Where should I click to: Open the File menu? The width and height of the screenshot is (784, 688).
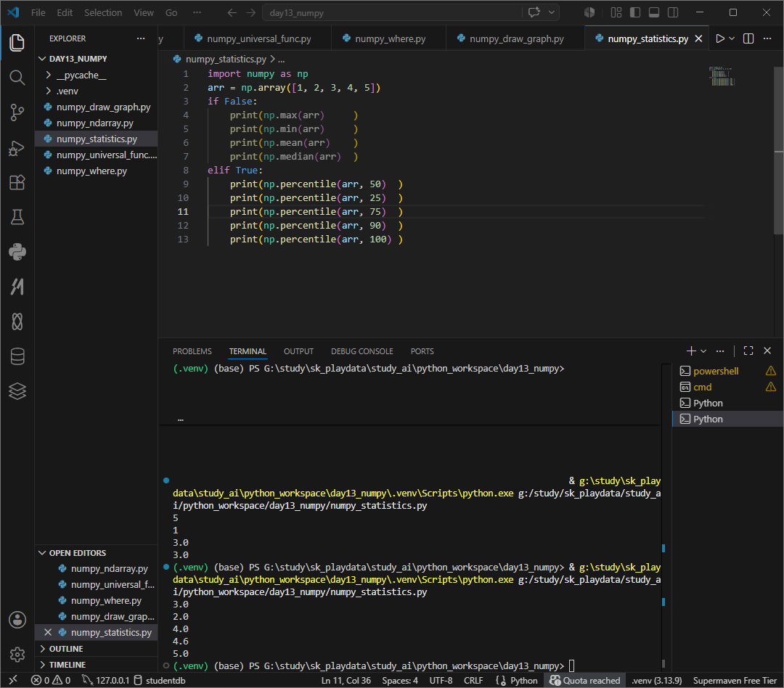coord(38,12)
